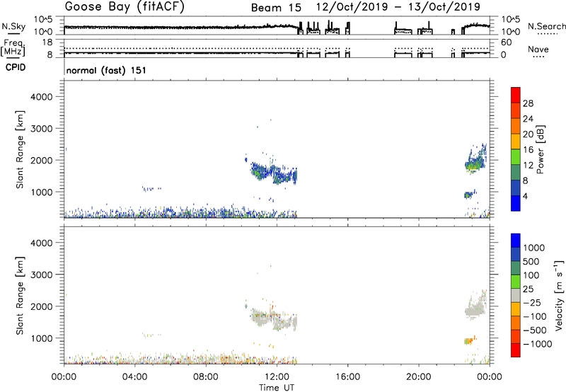
Task: Click the '10^5' label near N.Search
Action: tap(511, 20)
